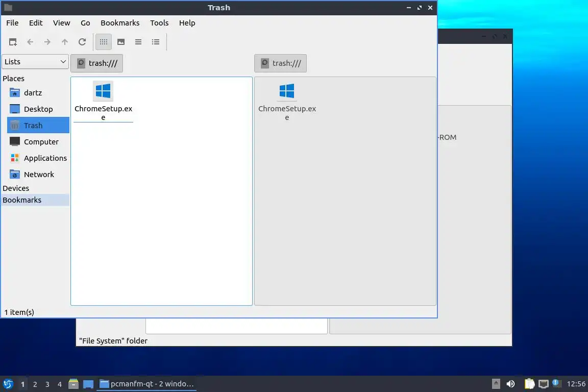Maximize the Trash window

(420, 8)
